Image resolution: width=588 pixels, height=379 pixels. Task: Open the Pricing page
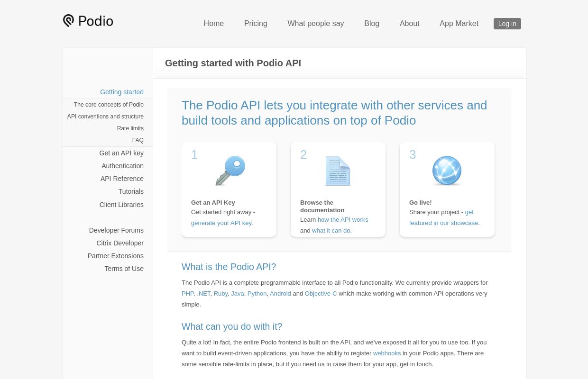tap(256, 24)
